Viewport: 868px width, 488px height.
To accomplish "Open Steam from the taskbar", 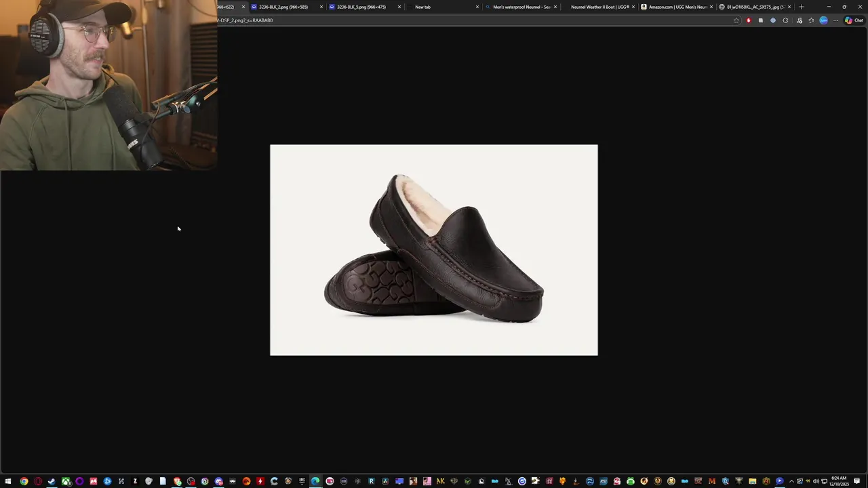I will (x=52, y=481).
